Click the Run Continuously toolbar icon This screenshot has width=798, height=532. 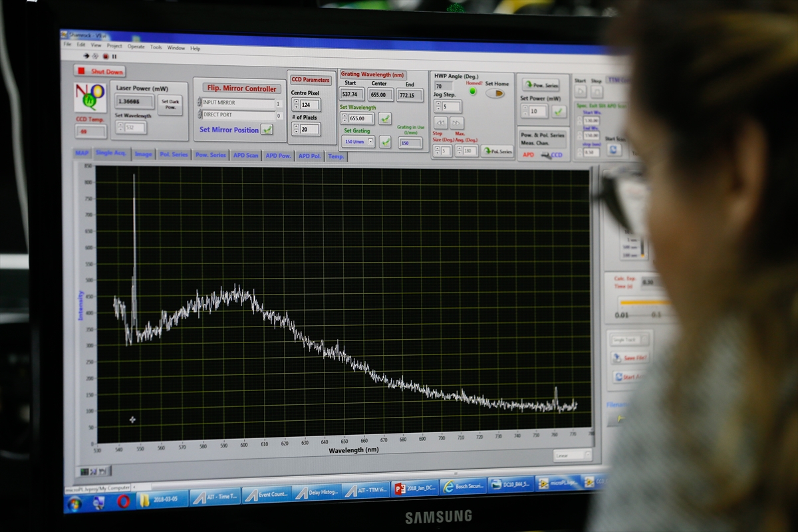click(95, 57)
